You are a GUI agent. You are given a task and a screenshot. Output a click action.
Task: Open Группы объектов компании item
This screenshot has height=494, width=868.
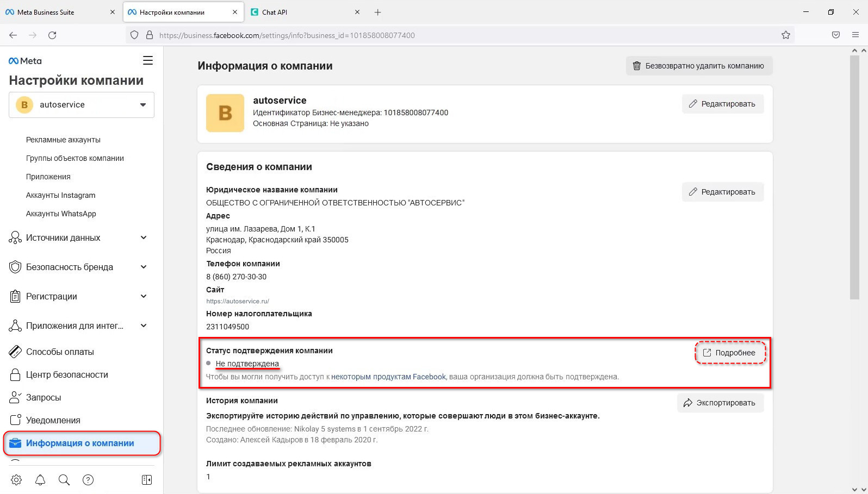[x=75, y=158]
